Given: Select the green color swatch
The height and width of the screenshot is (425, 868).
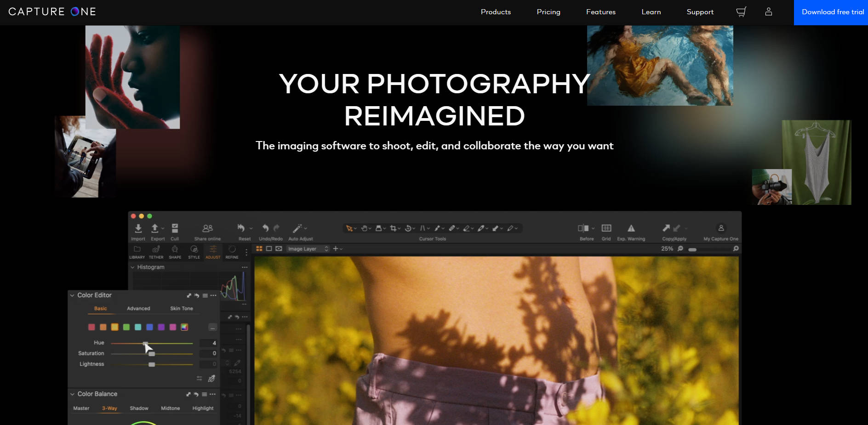Looking at the screenshot, I should [126, 327].
